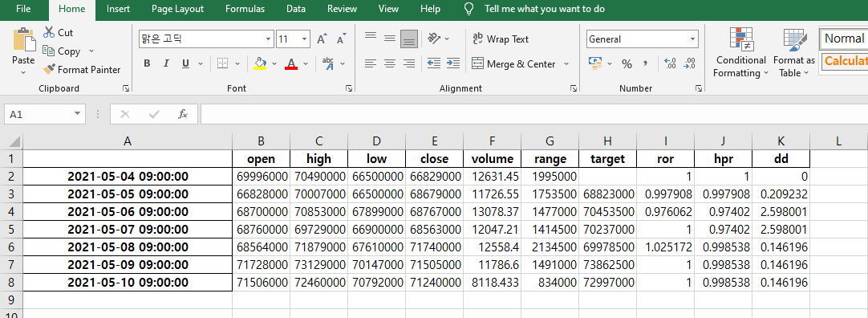This screenshot has width=868, height=318.
Task: Click Merge & Center
Action: coord(513,63)
